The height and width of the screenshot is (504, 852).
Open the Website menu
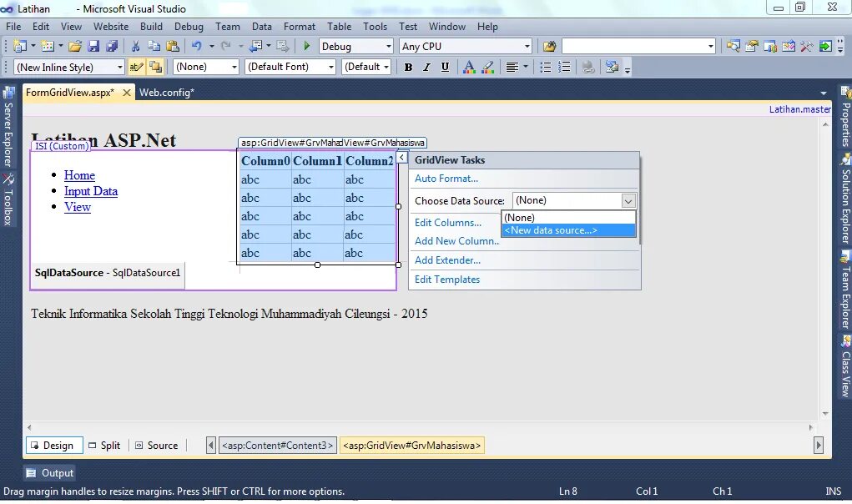111,27
